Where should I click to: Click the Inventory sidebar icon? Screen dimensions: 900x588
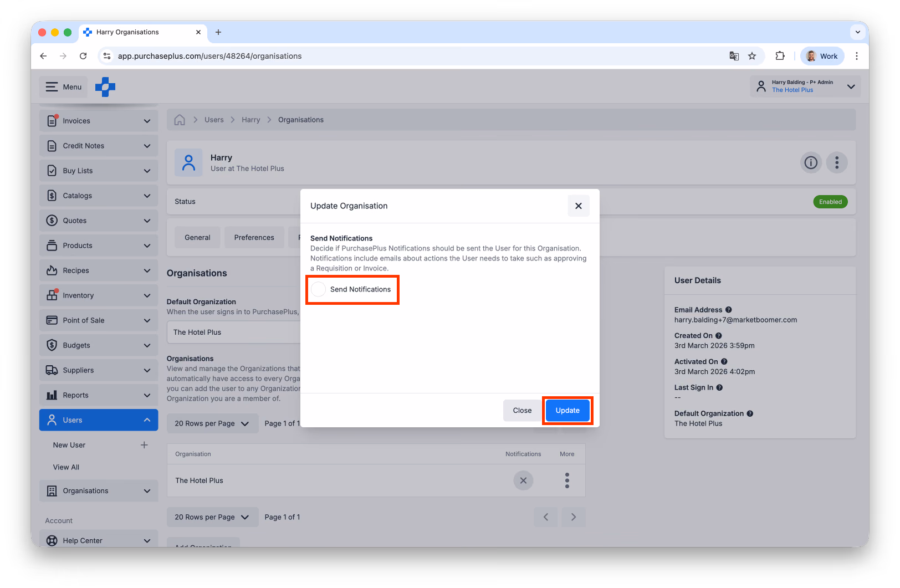(x=52, y=295)
